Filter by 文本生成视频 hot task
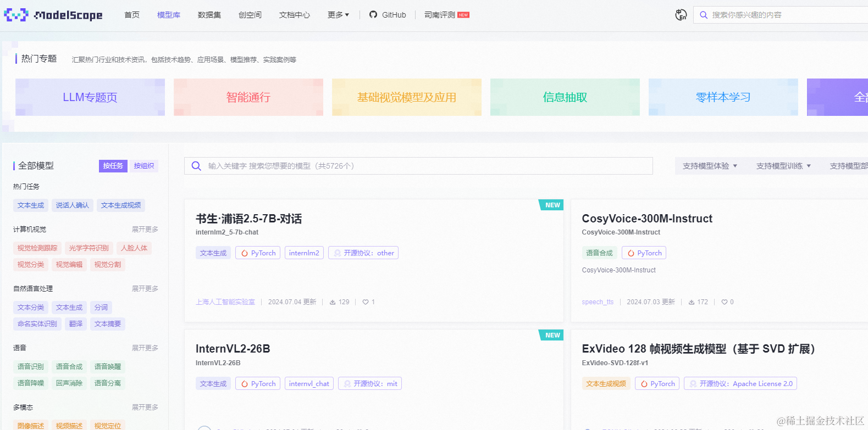 (x=121, y=205)
